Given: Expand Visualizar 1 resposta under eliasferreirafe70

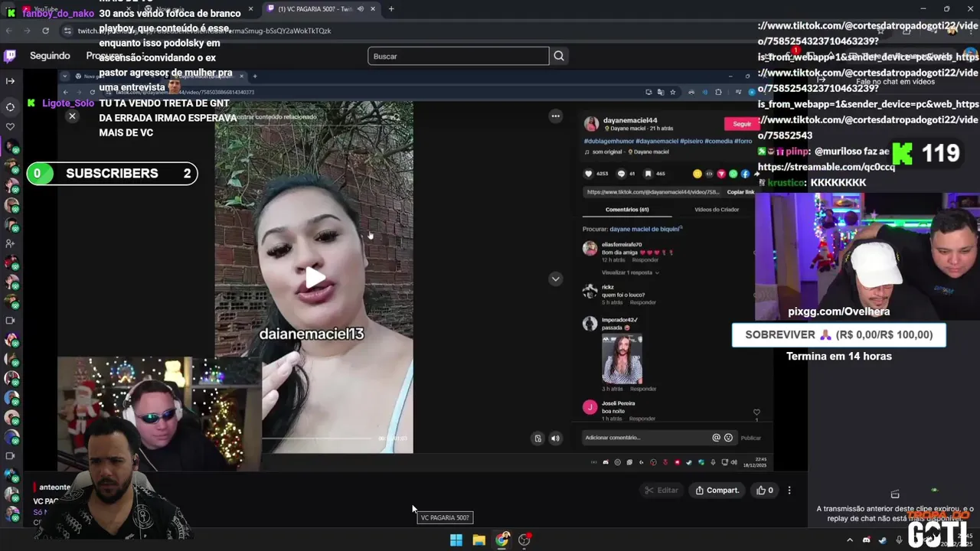Looking at the screenshot, I should coord(630,272).
